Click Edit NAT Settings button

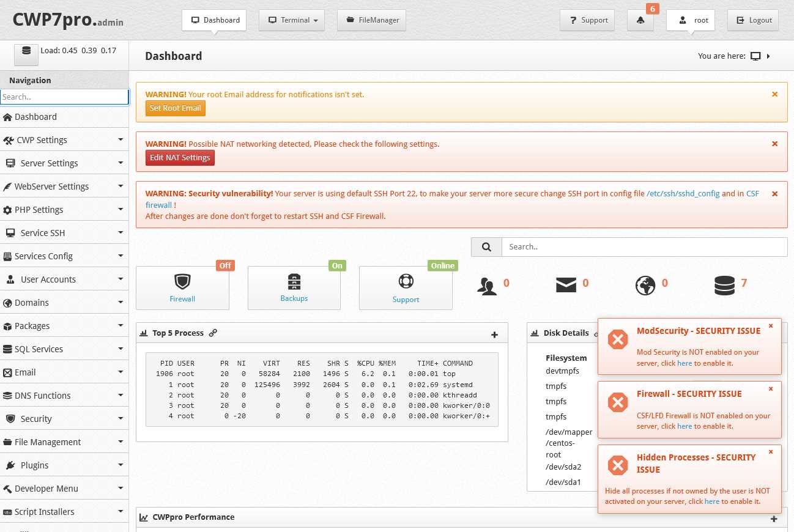click(x=180, y=158)
